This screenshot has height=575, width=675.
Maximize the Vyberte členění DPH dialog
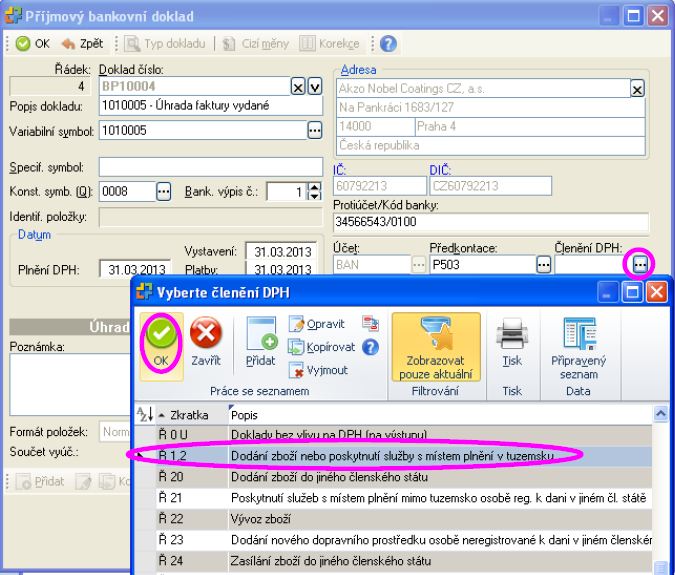(x=632, y=293)
